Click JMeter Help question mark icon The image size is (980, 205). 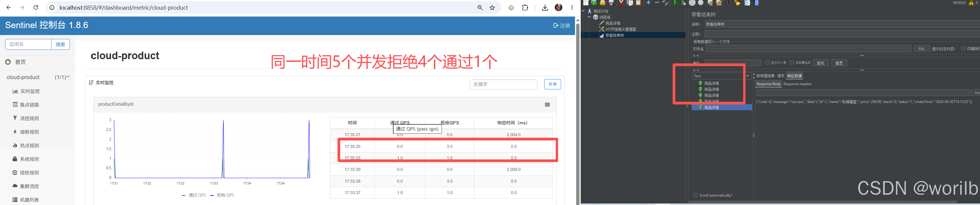(x=757, y=3)
